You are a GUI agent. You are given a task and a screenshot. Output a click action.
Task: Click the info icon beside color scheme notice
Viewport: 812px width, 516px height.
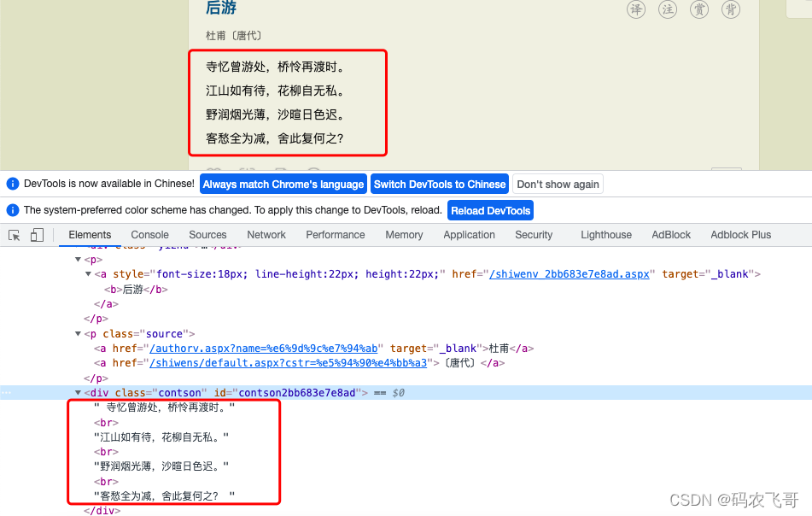click(x=13, y=210)
